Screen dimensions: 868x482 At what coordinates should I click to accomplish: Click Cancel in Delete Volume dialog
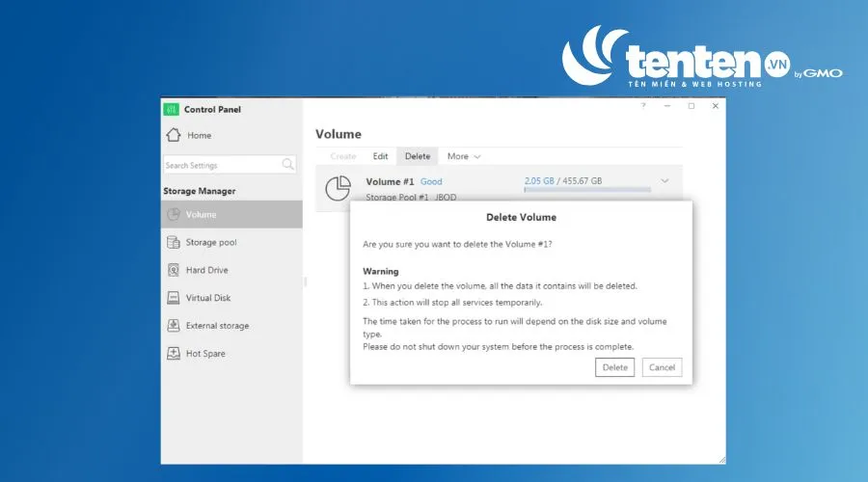(x=662, y=367)
